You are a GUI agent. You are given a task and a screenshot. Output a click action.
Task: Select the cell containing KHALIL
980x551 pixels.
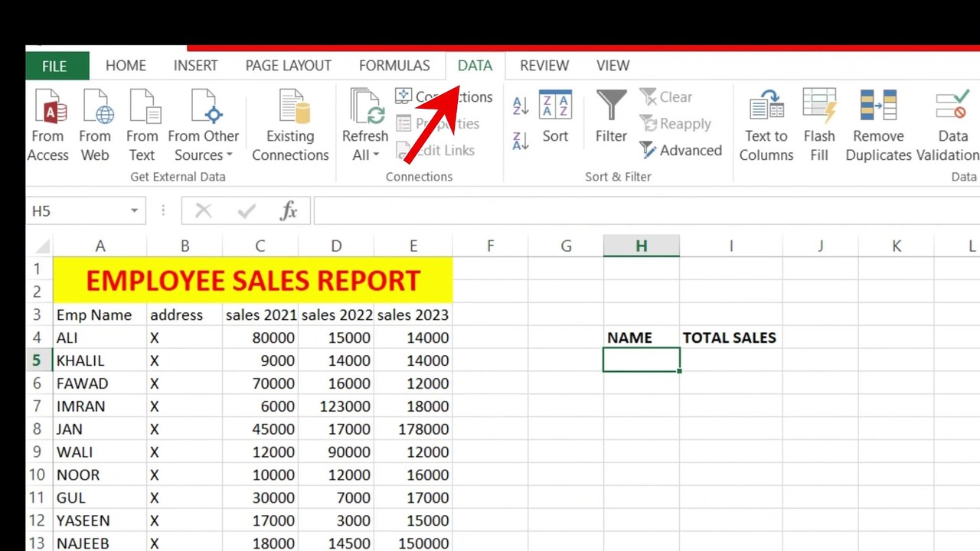[x=100, y=360]
